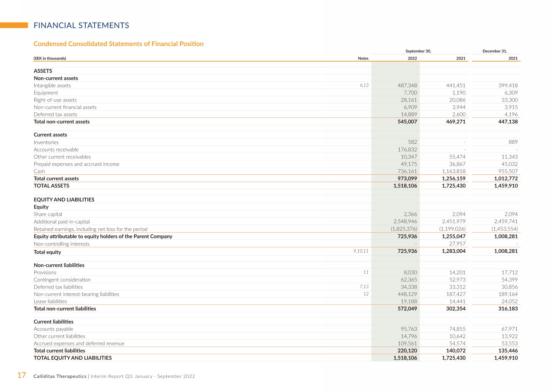Select 'Non-current financial assets' row label

pyautogui.click(x=65, y=107)
